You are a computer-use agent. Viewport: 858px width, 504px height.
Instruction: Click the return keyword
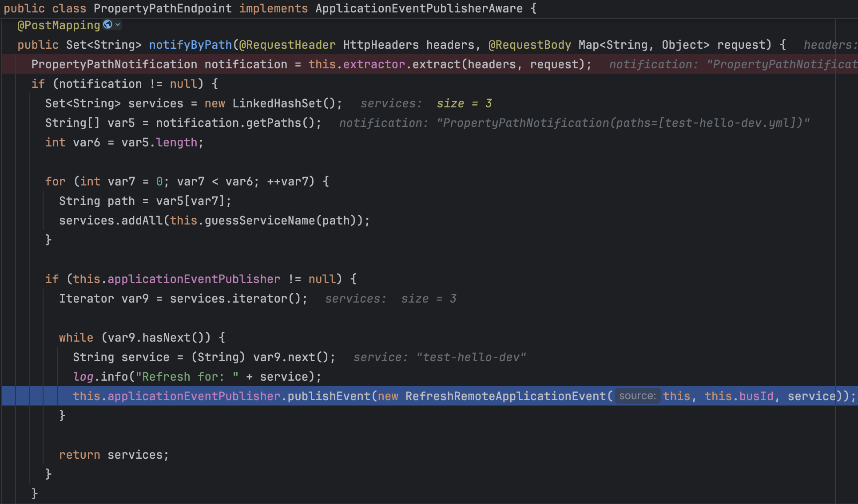coord(79,455)
